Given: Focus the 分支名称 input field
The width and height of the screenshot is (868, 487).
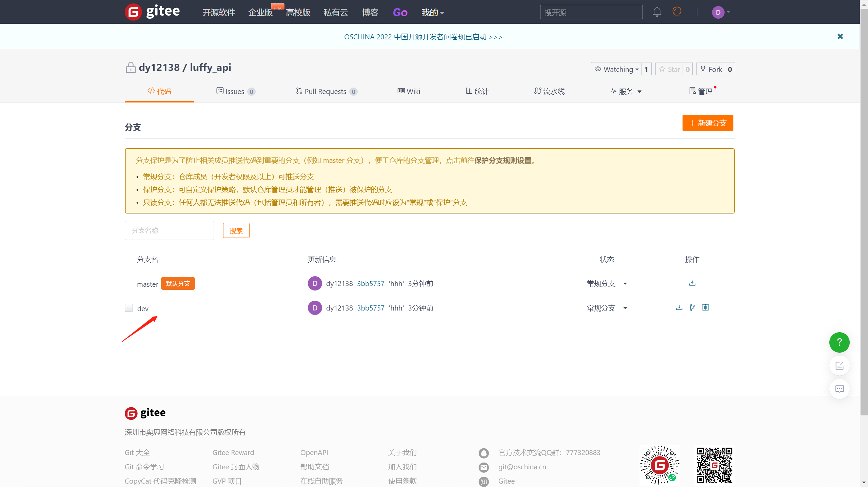Looking at the screenshot, I should (x=169, y=230).
